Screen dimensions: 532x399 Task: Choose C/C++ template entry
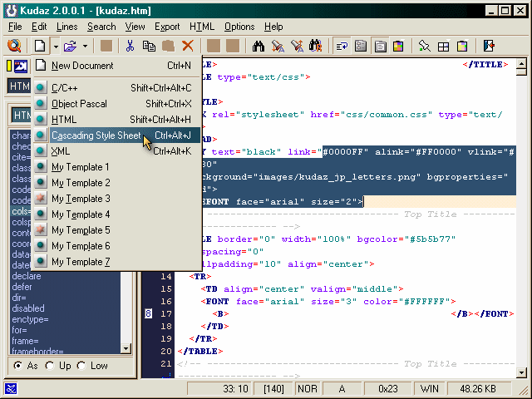tap(116, 88)
